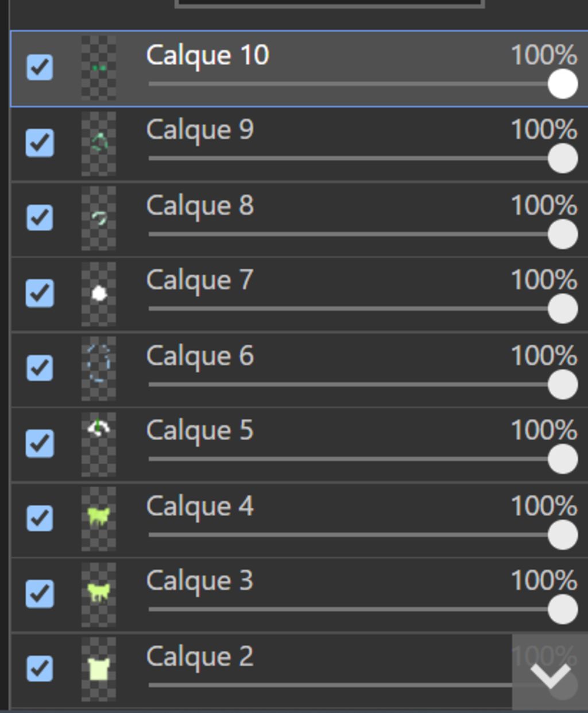Click the white circle thumbnail of Calque 7
The image size is (588, 713).
99,294
